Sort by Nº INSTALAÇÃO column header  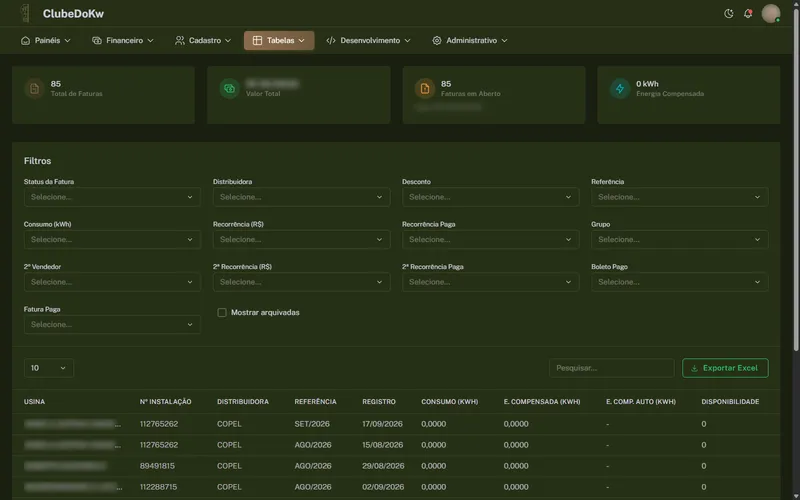tap(165, 402)
